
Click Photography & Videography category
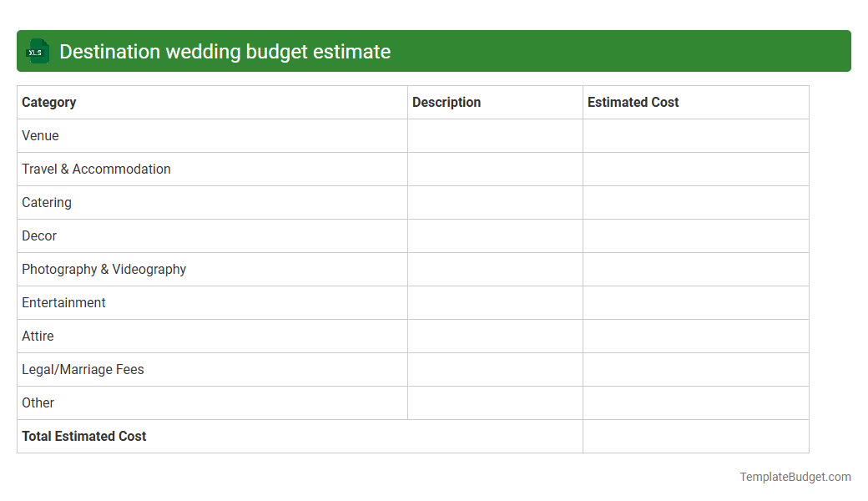point(103,269)
